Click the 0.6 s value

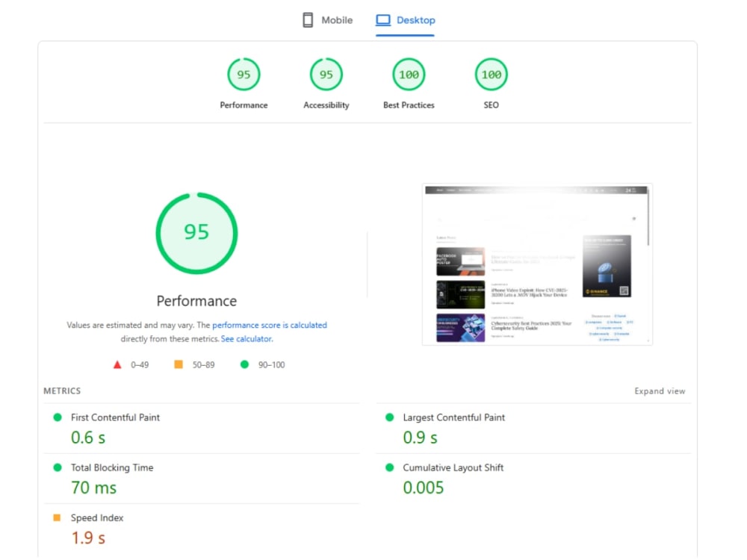pos(88,438)
